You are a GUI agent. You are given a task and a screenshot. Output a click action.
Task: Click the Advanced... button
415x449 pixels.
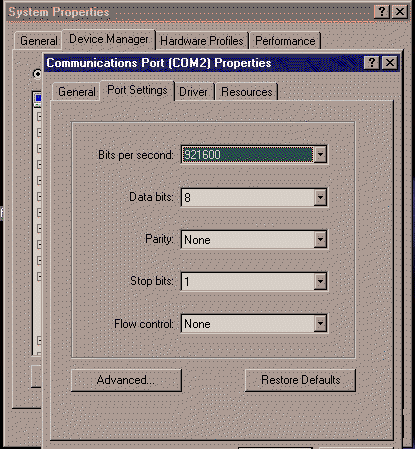click(126, 380)
